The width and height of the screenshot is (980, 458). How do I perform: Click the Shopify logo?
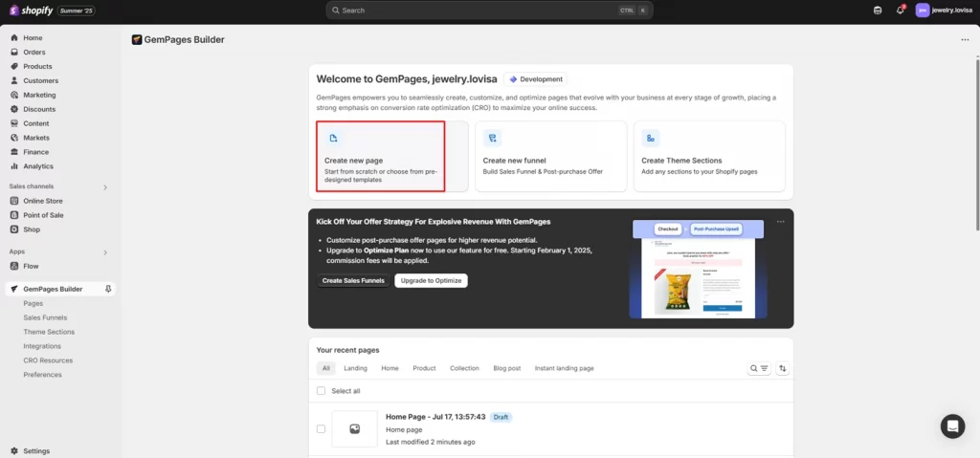click(x=31, y=10)
